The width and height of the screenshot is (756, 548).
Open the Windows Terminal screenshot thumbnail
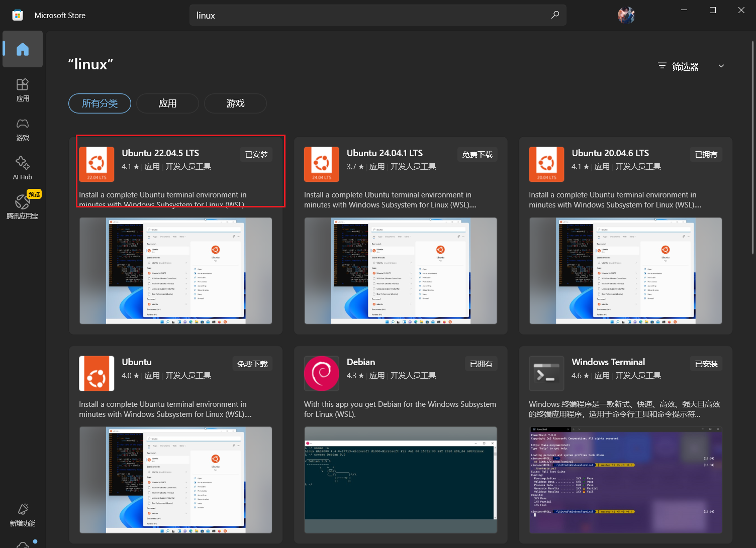point(625,480)
